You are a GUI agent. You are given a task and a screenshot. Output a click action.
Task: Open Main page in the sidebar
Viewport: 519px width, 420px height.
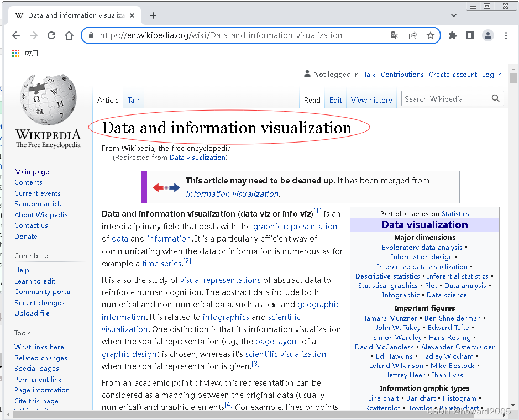pos(32,172)
